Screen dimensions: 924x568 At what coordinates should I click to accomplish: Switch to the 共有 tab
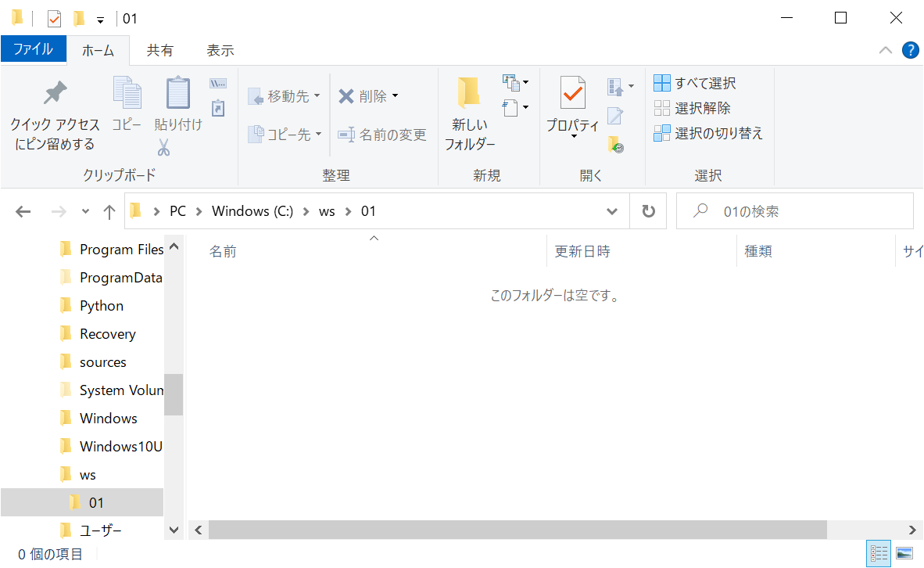coord(159,51)
